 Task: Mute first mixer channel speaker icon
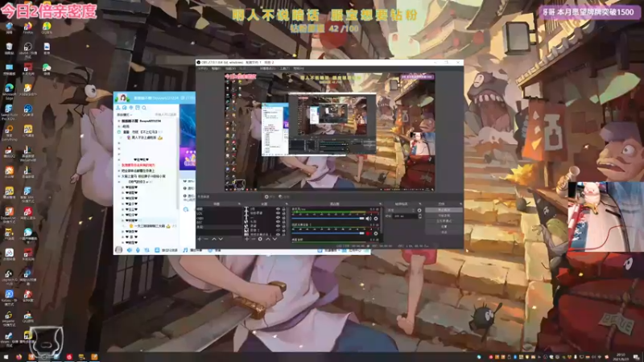[369, 219]
